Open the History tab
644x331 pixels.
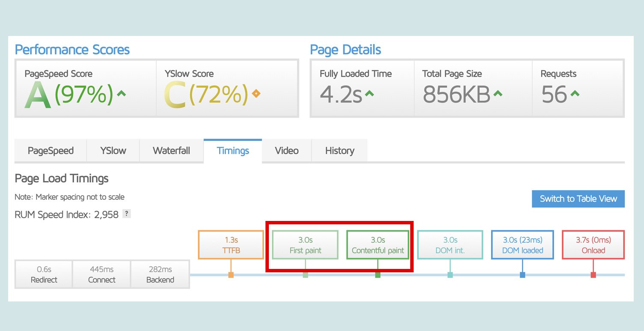[340, 151]
